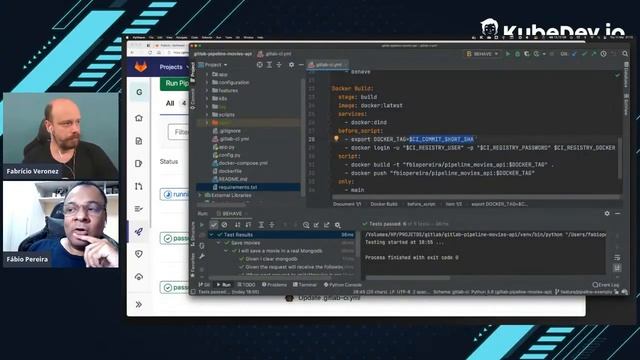Expand the features folder

pyautogui.click(x=207, y=91)
